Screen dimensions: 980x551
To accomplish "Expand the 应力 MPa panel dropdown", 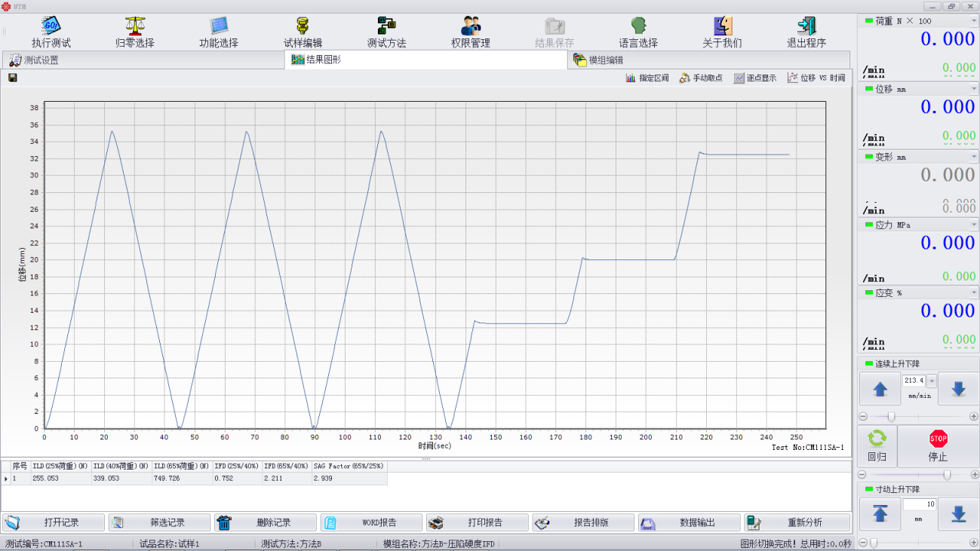I will [973, 225].
